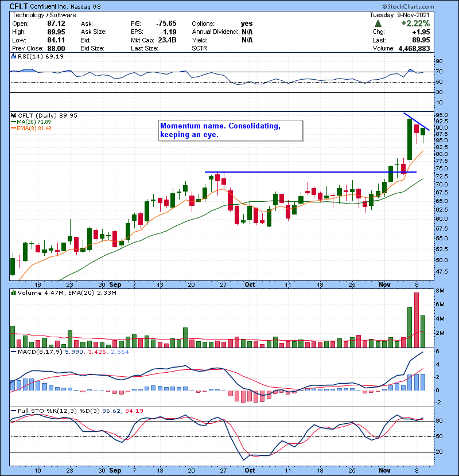Select the CFLT ticker symbol in the title
The width and height of the screenshot is (459, 476).
click(x=19, y=6)
